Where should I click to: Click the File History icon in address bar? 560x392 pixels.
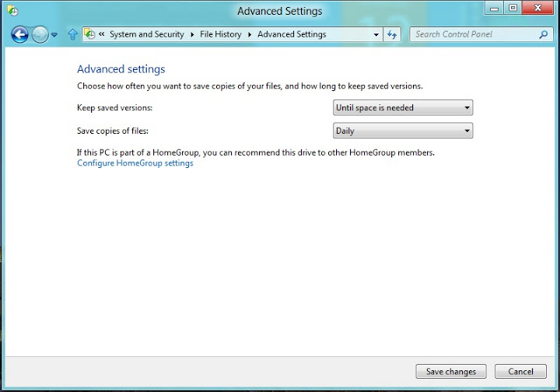click(89, 34)
